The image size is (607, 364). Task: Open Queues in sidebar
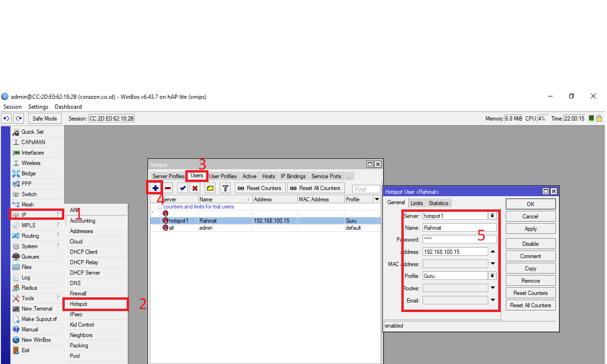(x=37, y=257)
